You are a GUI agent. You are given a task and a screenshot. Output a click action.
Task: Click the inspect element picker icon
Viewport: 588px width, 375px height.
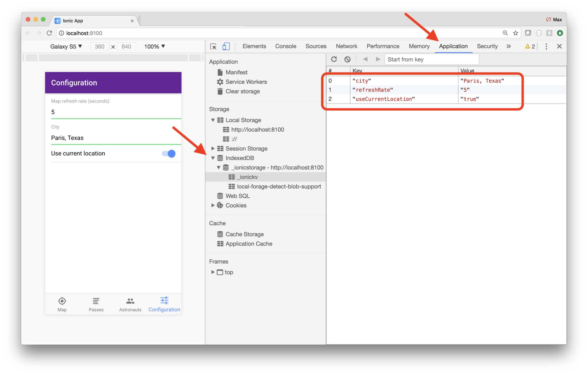pos(213,46)
